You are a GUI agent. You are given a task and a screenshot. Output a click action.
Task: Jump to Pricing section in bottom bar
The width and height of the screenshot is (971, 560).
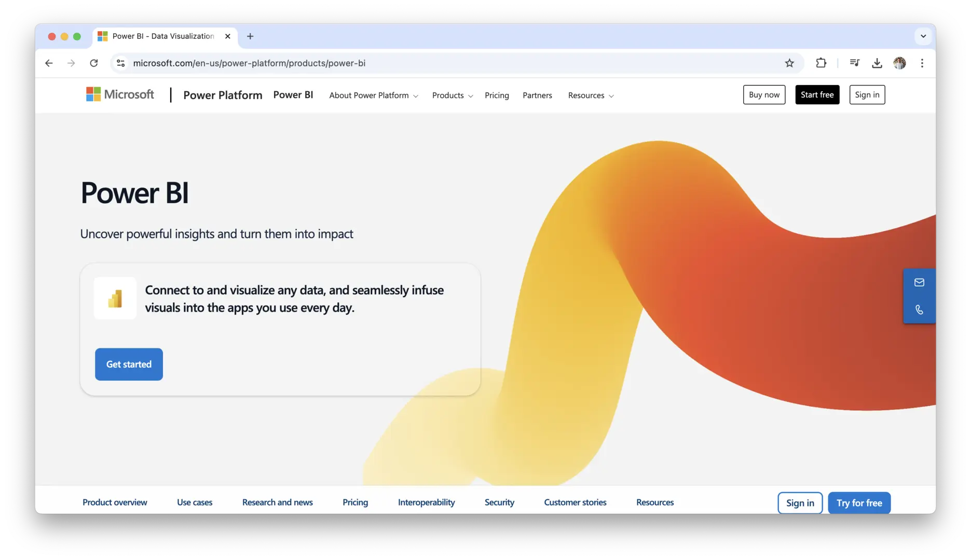coord(355,502)
